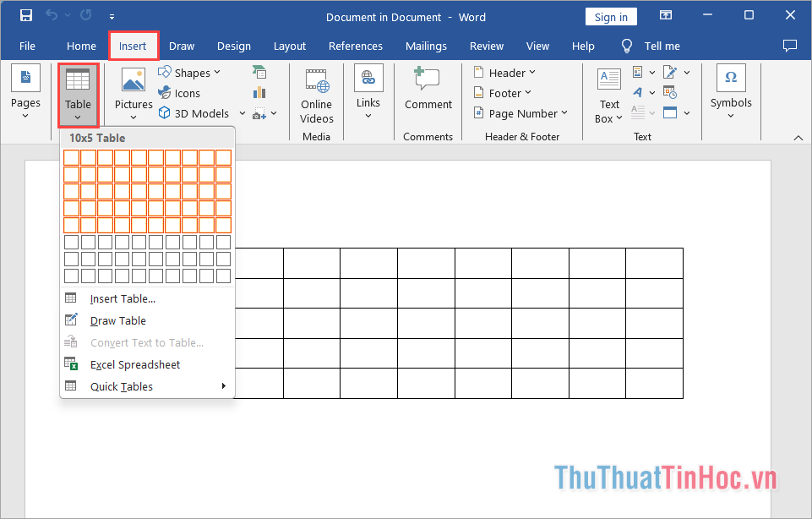Click the Tell me lightbulb icon
Viewport: 812px width, 519px height.
[627, 46]
